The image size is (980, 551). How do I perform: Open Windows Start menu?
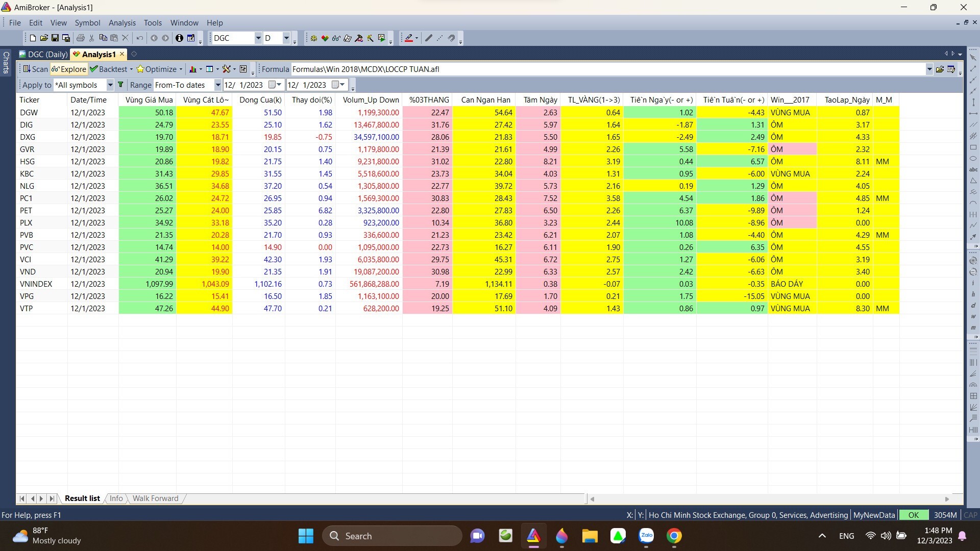(x=306, y=536)
